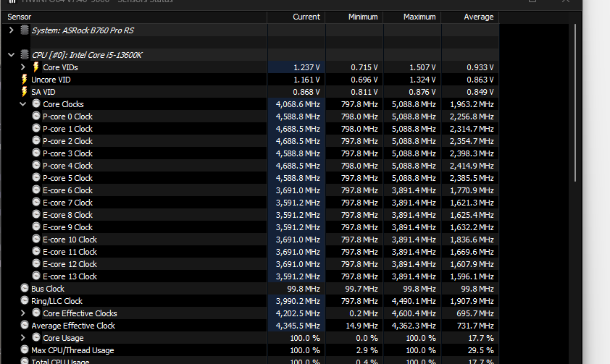Select the SA VID row label
Viewport: 610px width, 364px height.
[43, 92]
